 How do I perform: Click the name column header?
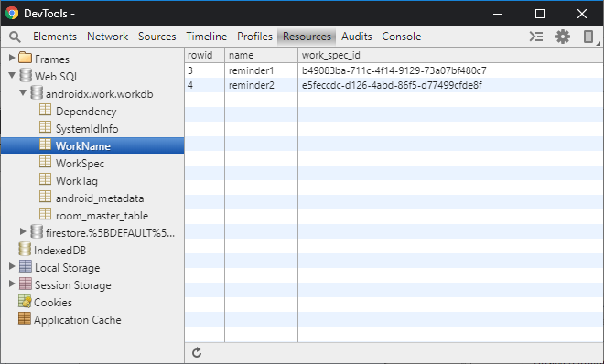click(x=261, y=55)
